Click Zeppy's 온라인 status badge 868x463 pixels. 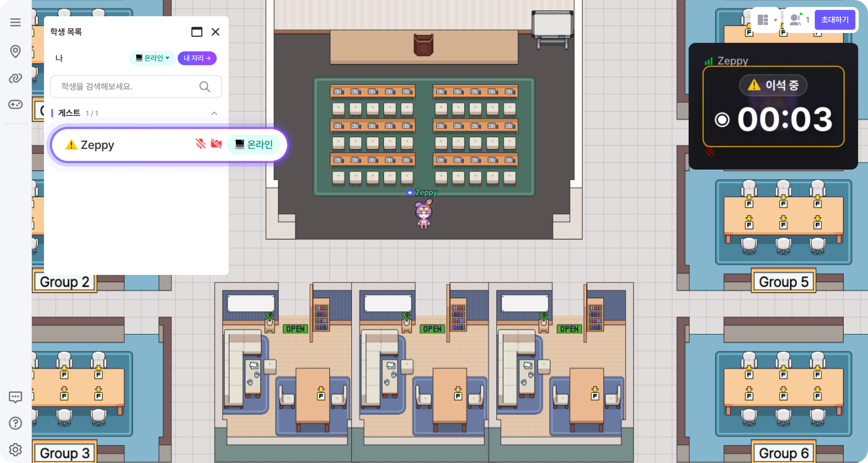[254, 145]
